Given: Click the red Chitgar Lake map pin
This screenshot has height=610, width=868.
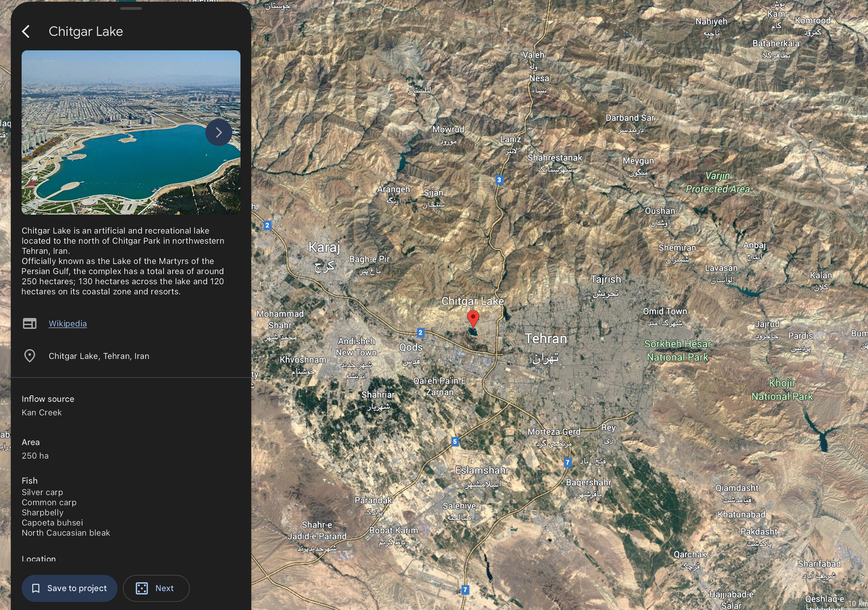Looking at the screenshot, I should click(473, 318).
